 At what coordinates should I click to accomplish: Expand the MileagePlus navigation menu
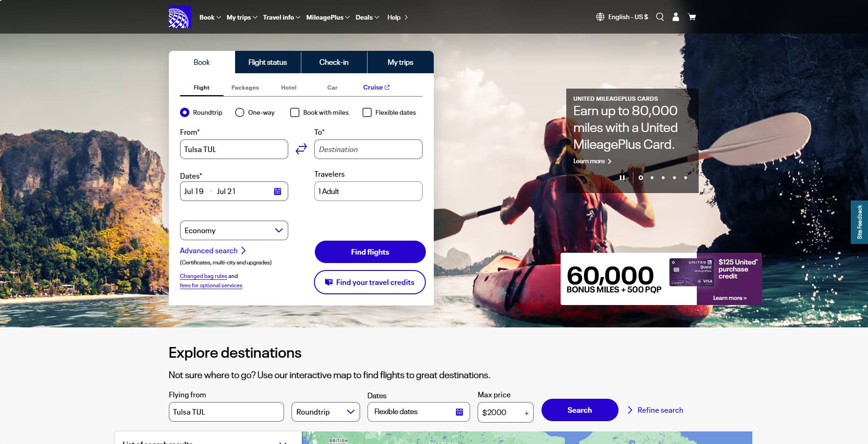tap(328, 17)
